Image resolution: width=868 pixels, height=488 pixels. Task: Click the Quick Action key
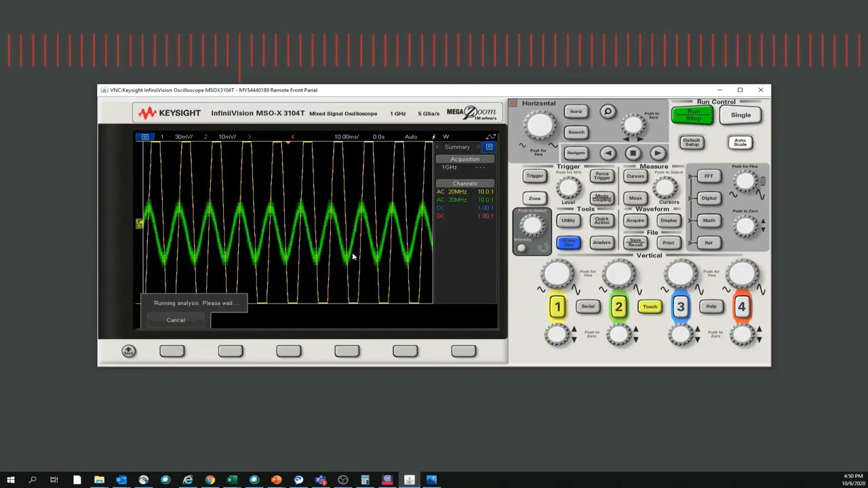[601, 220]
